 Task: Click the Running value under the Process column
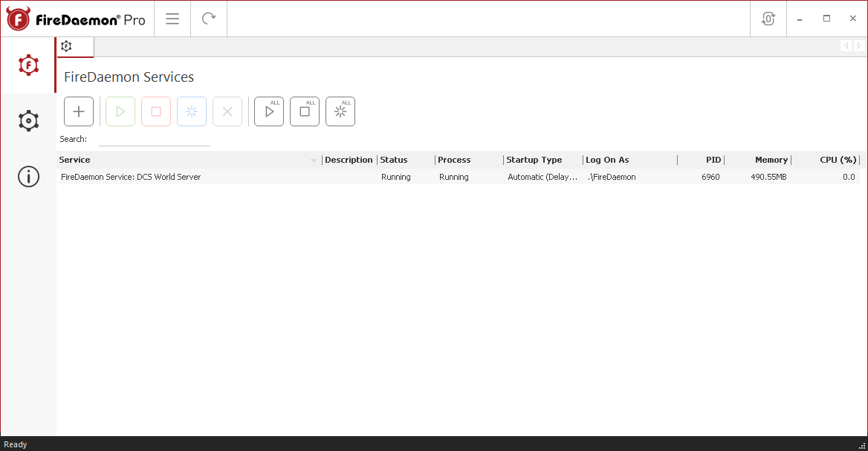coord(454,177)
